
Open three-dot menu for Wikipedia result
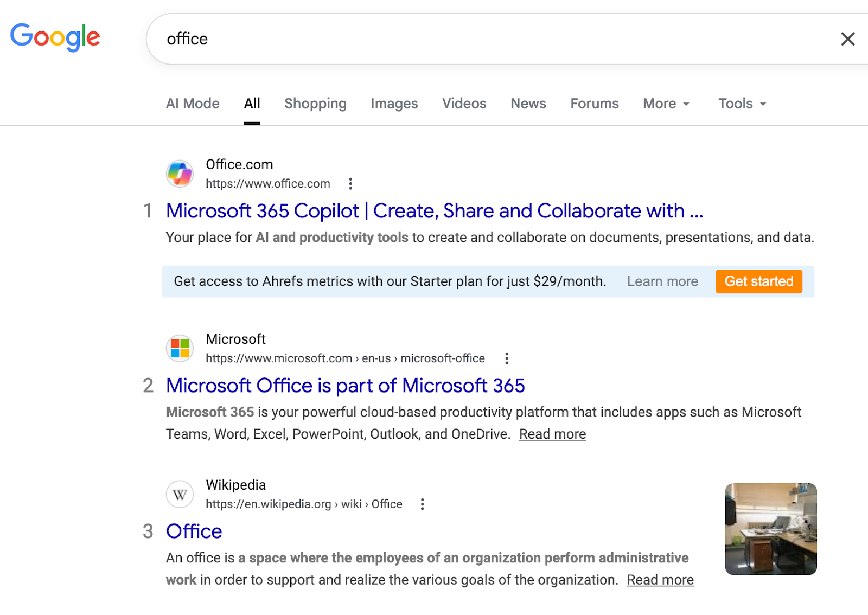click(422, 504)
